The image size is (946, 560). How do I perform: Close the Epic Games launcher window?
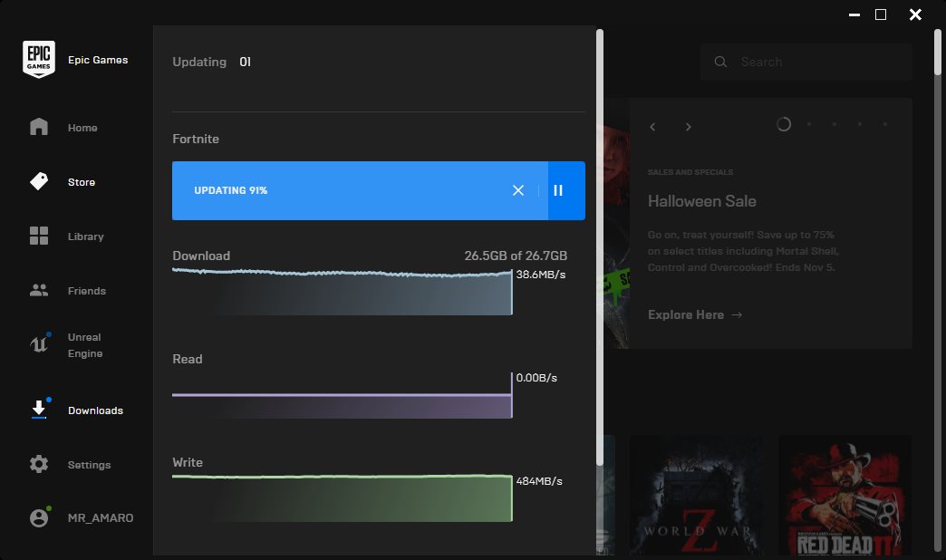coord(915,14)
